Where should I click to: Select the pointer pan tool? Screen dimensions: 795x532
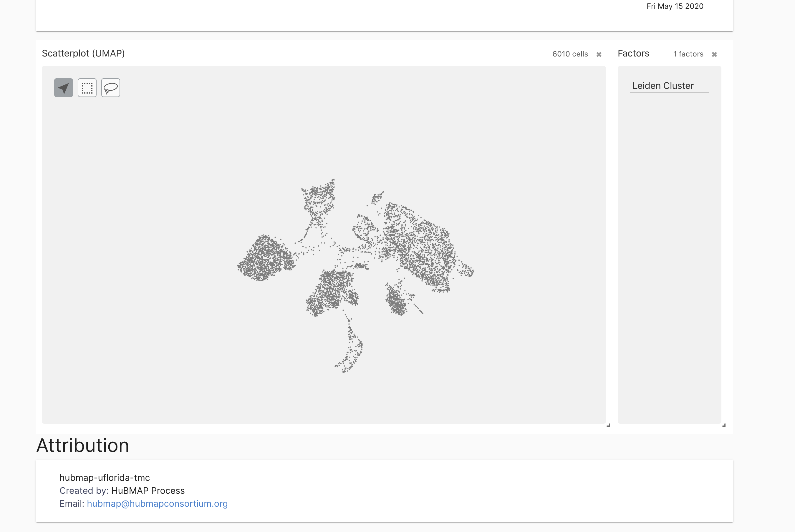coord(64,88)
